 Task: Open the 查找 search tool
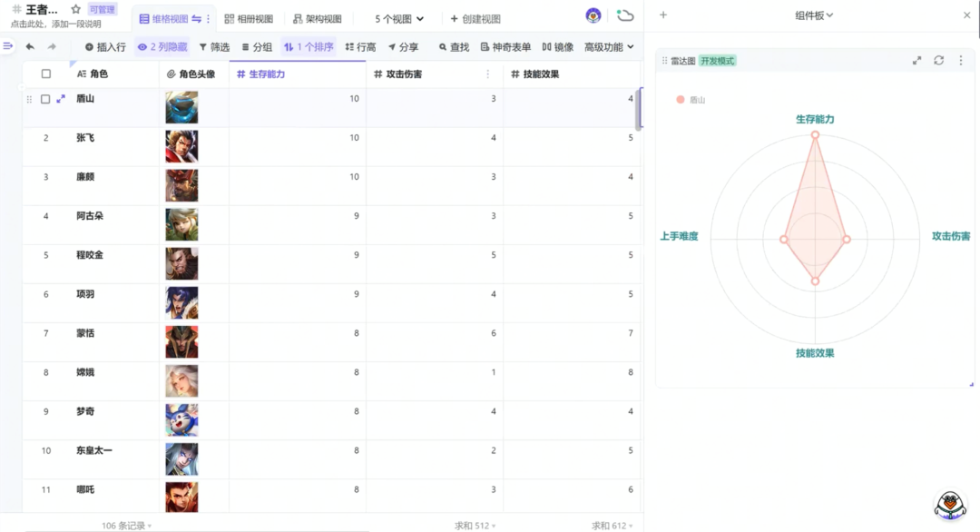point(454,47)
